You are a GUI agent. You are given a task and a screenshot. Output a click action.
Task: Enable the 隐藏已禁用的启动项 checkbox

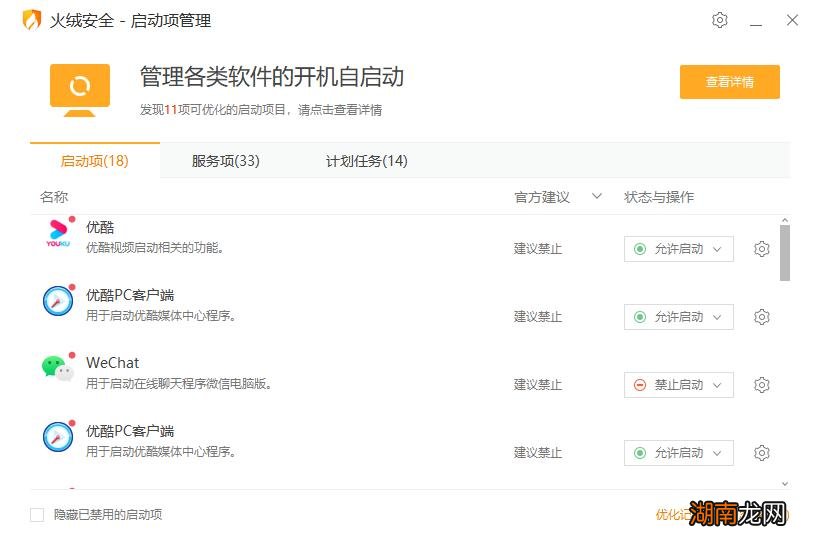coord(37,515)
